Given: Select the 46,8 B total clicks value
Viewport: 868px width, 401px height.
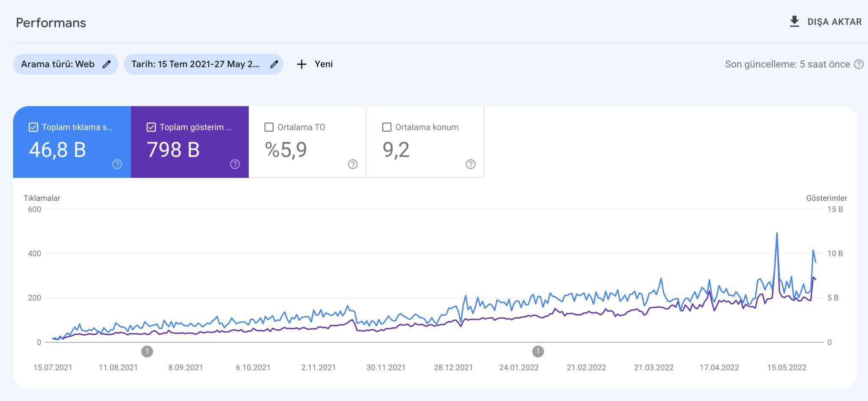Looking at the screenshot, I should click(x=57, y=149).
